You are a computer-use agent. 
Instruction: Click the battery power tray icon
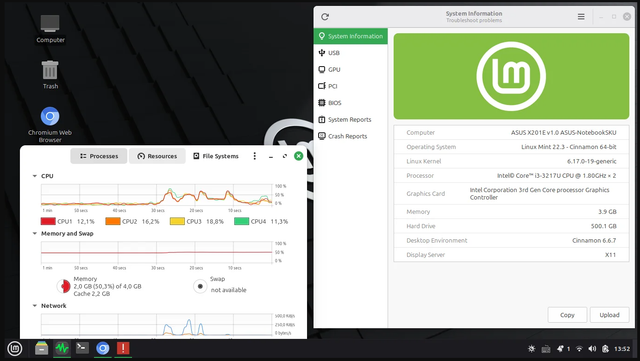605,349
